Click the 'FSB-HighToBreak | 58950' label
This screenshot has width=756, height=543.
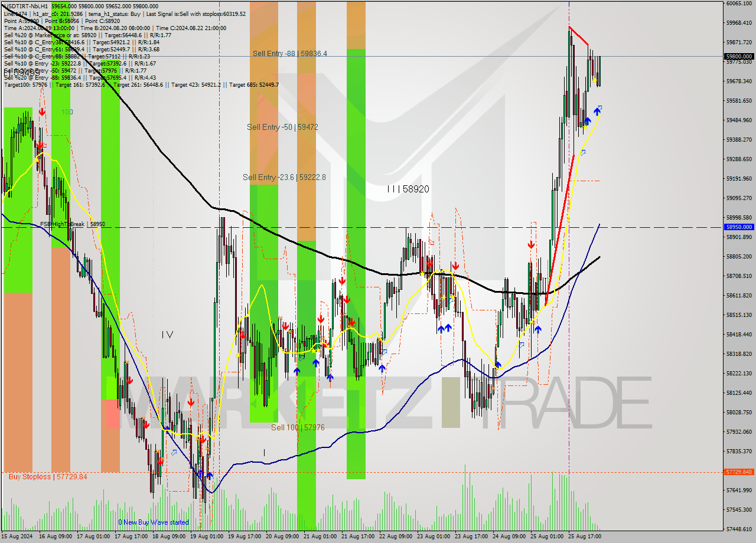click(x=73, y=224)
